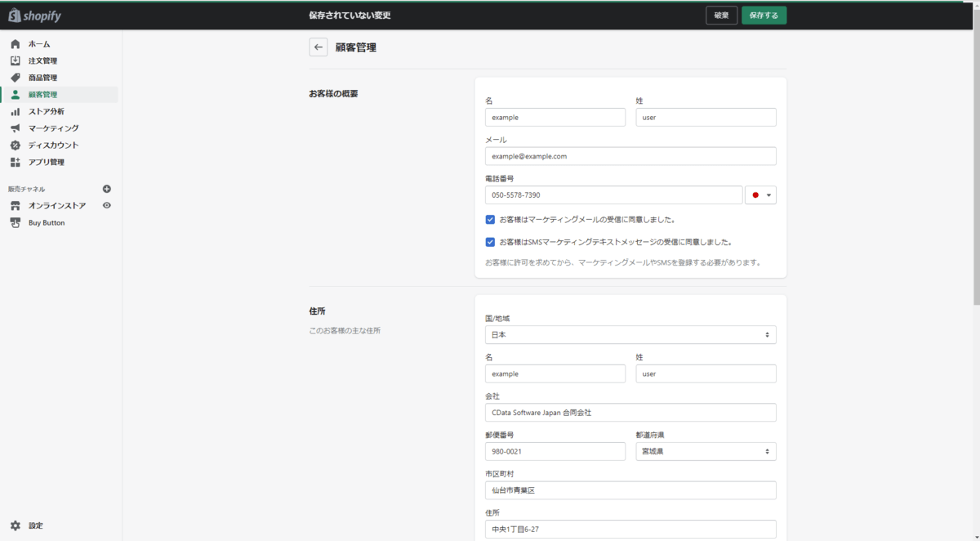The image size is (980, 541).
Task: Select the ディスカウント percent badge icon
Action: (16, 145)
